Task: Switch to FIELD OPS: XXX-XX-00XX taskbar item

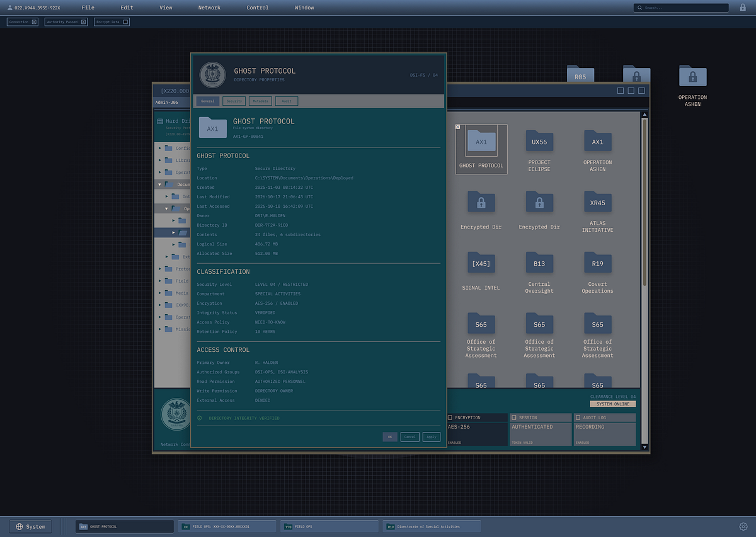Action: pos(227,526)
